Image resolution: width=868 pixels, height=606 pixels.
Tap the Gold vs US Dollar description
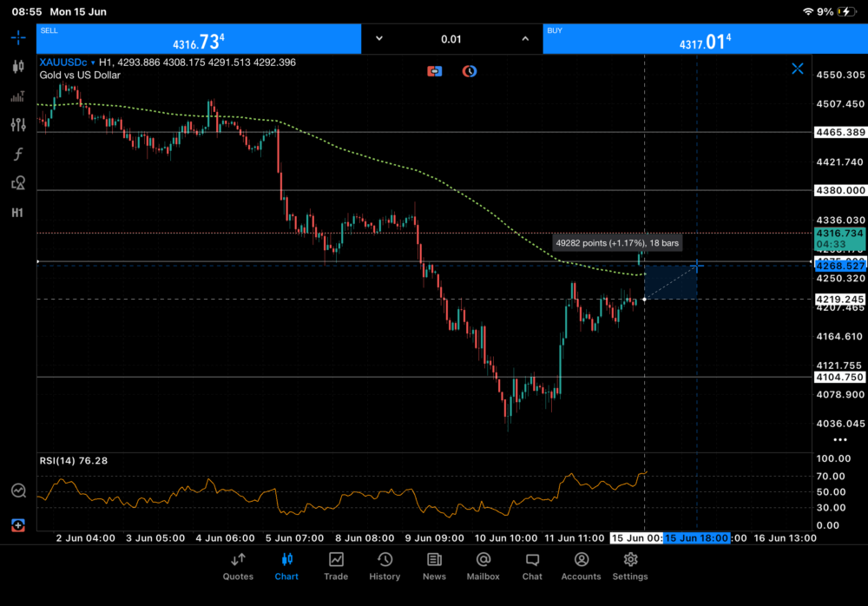coord(80,76)
